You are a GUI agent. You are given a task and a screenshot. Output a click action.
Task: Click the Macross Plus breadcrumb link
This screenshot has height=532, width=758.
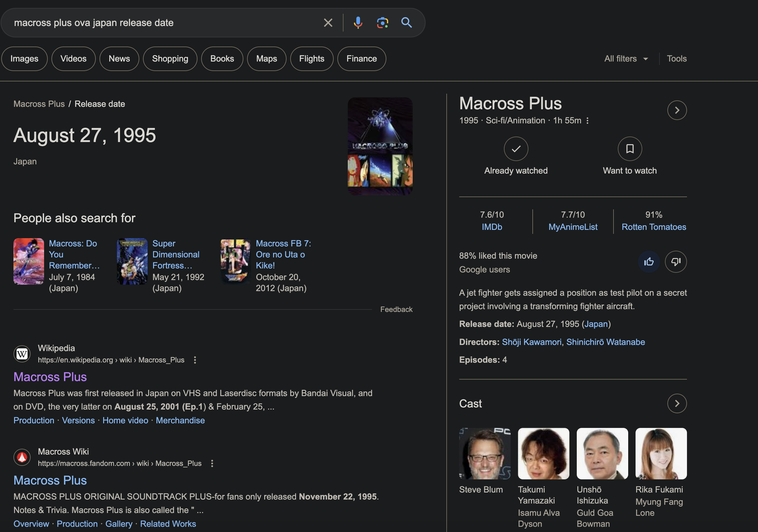(39, 104)
